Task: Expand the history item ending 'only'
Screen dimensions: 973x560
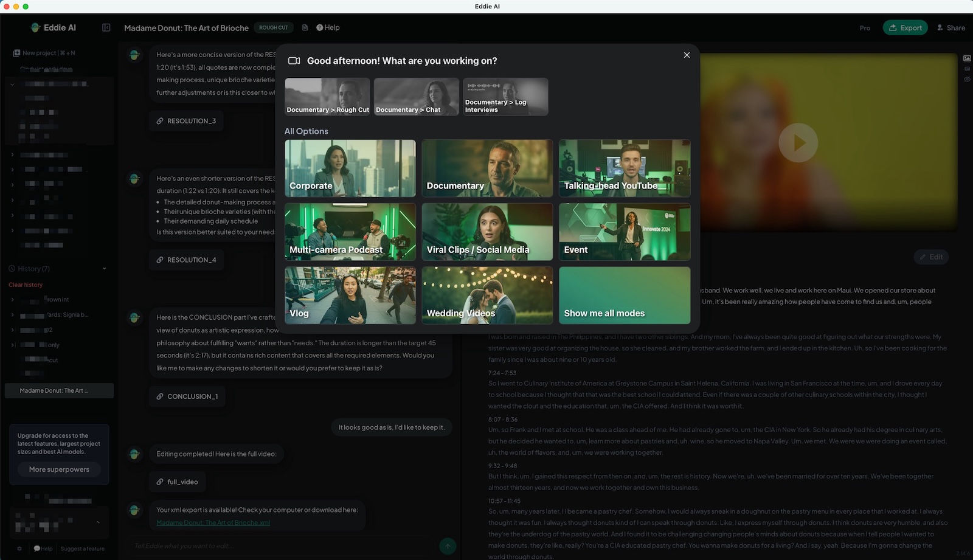Action: (12, 345)
